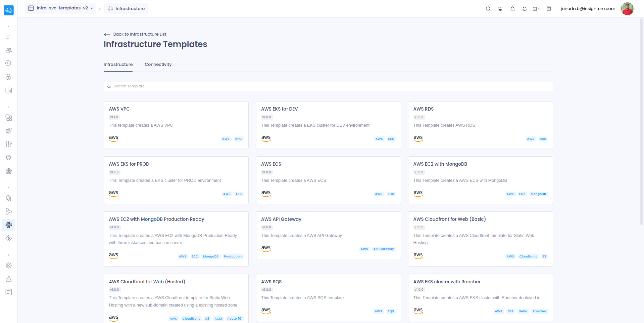This screenshot has height=323, width=644.
Task: Click the aws logo on the AWS RDS card
Action: pyautogui.click(x=418, y=138)
